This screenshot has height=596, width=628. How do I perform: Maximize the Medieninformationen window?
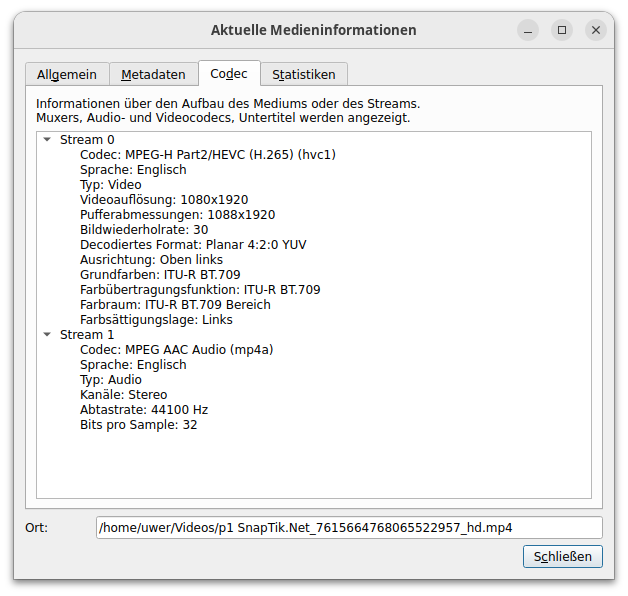(x=562, y=30)
